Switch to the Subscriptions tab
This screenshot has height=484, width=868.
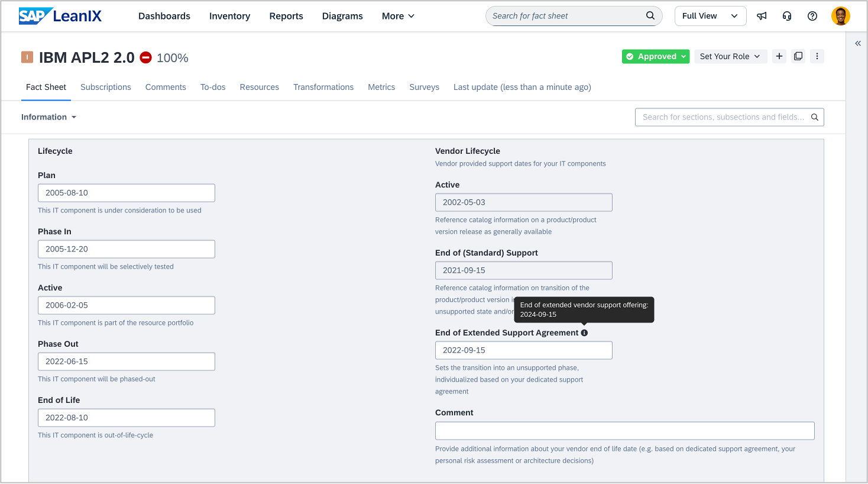pyautogui.click(x=106, y=87)
